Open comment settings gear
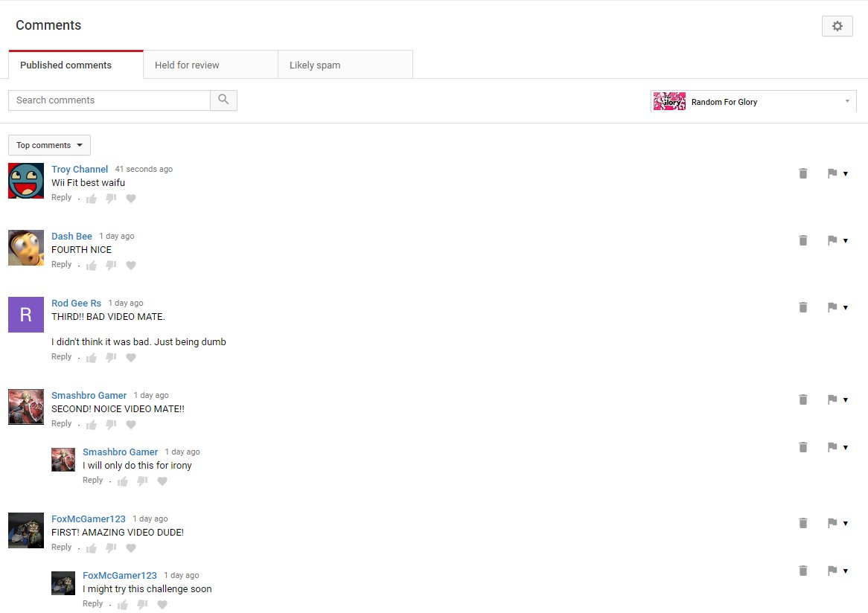Image resolution: width=868 pixels, height=613 pixels. coord(837,26)
